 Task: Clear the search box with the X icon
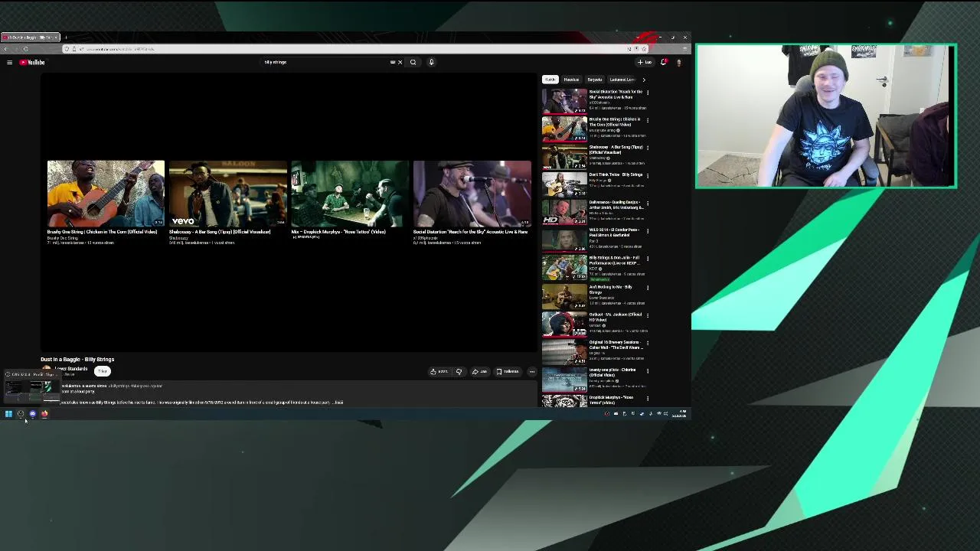(400, 62)
